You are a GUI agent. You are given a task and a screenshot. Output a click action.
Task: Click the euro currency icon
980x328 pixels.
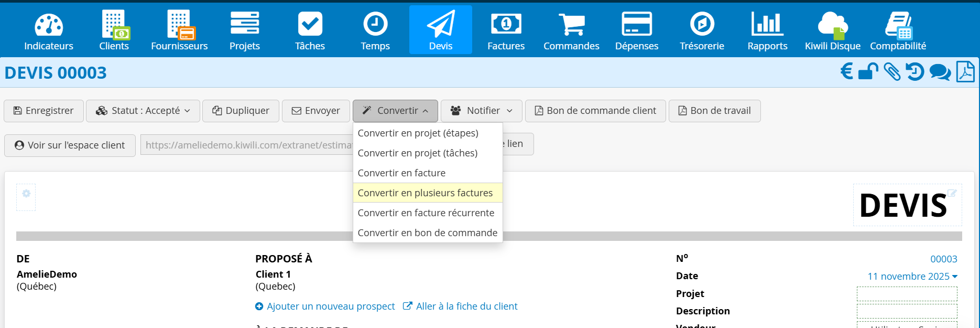coord(846,71)
